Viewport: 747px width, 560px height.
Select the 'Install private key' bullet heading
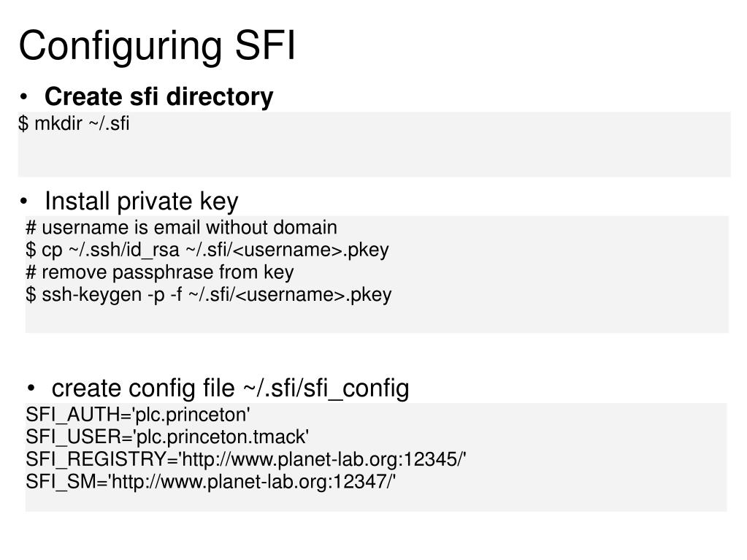pos(141,201)
